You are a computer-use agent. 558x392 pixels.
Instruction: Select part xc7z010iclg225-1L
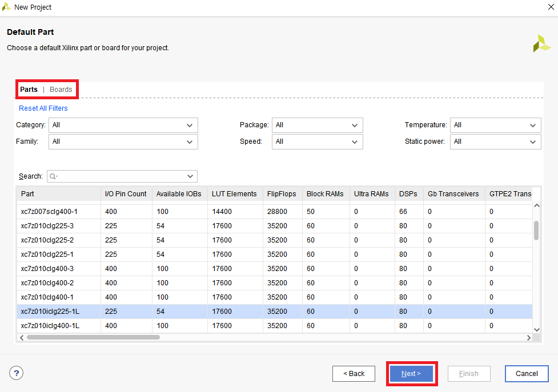point(274,312)
